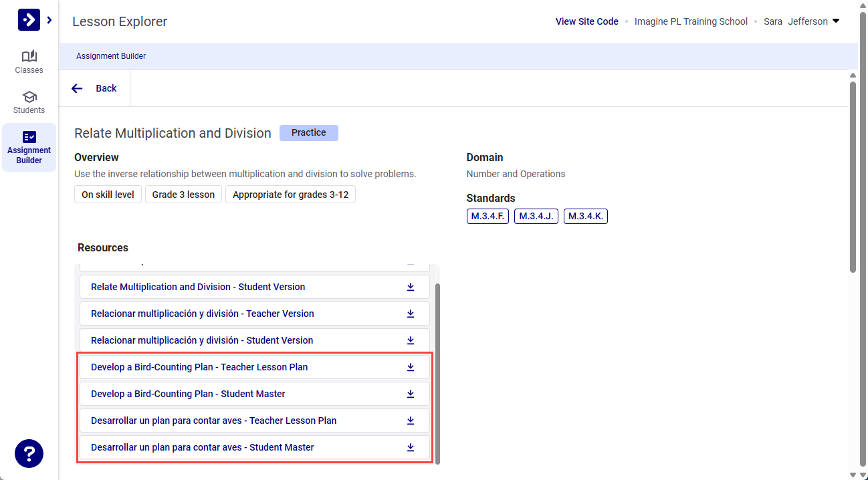Download Relate Multiplication and Division Student Version
The height and width of the screenshot is (480, 868).
click(411, 287)
